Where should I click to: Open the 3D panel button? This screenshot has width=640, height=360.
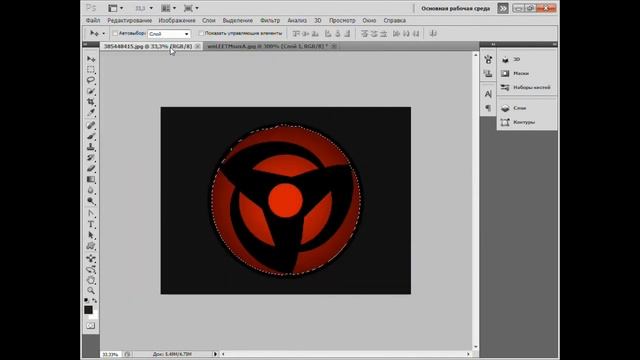click(x=527, y=60)
